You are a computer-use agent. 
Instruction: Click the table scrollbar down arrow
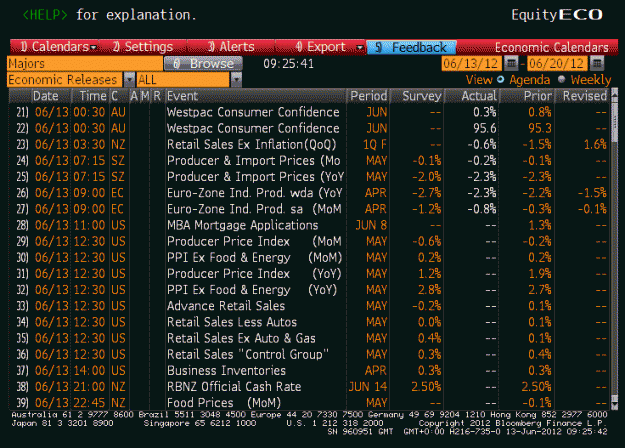click(614, 405)
